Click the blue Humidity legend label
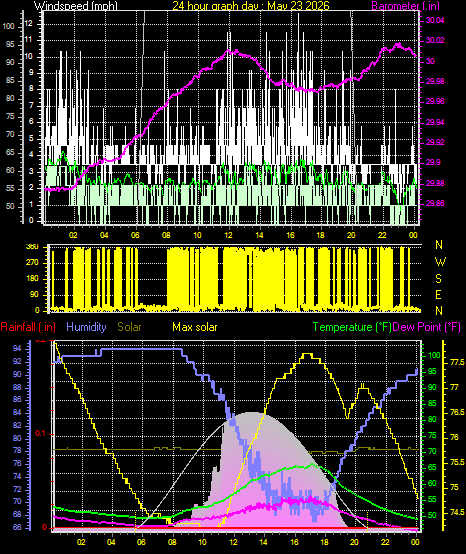The width and height of the screenshot is (466, 554). tap(86, 327)
